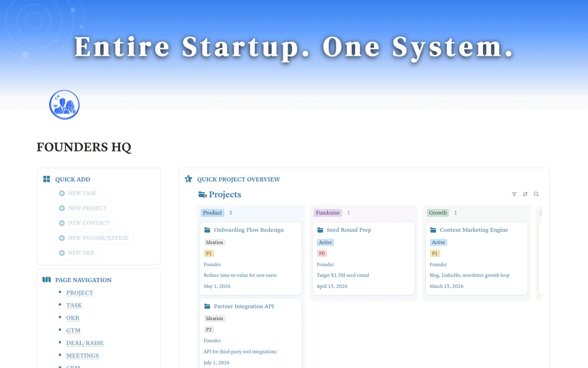The width and height of the screenshot is (588, 368).
Task: Open the TASK navigation link
Action: (x=74, y=305)
